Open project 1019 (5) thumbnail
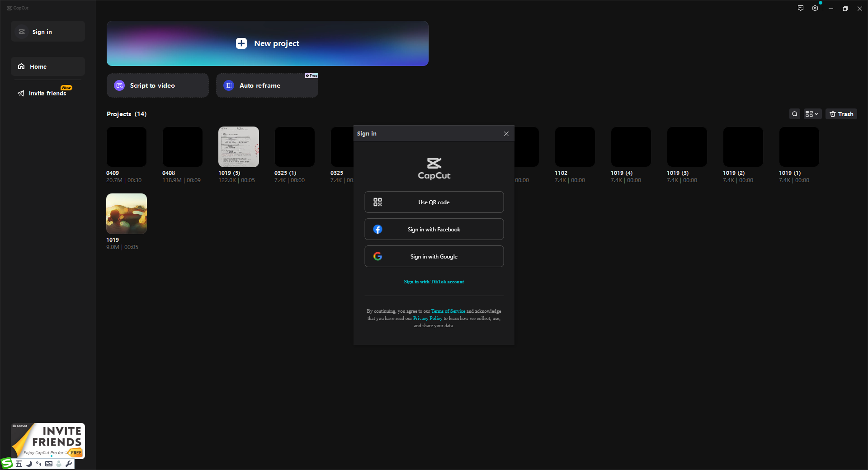Image resolution: width=868 pixels, height=470 pixels. click(239, 147)
